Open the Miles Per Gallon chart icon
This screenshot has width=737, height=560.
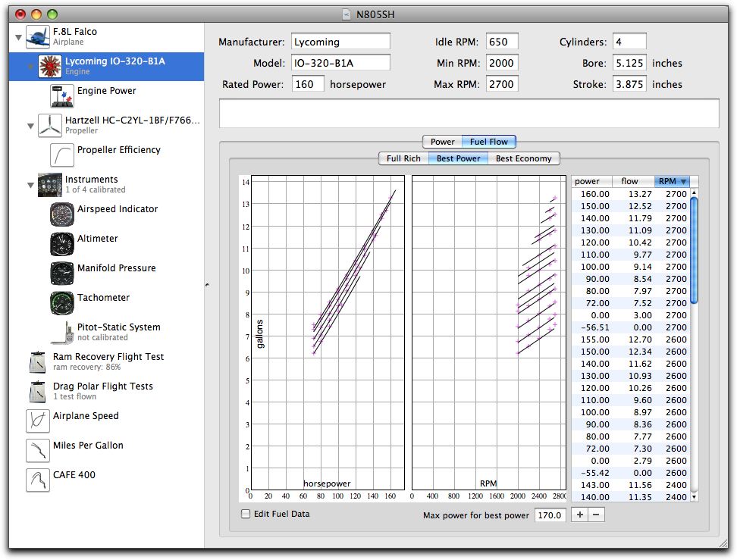click(38, 451)
